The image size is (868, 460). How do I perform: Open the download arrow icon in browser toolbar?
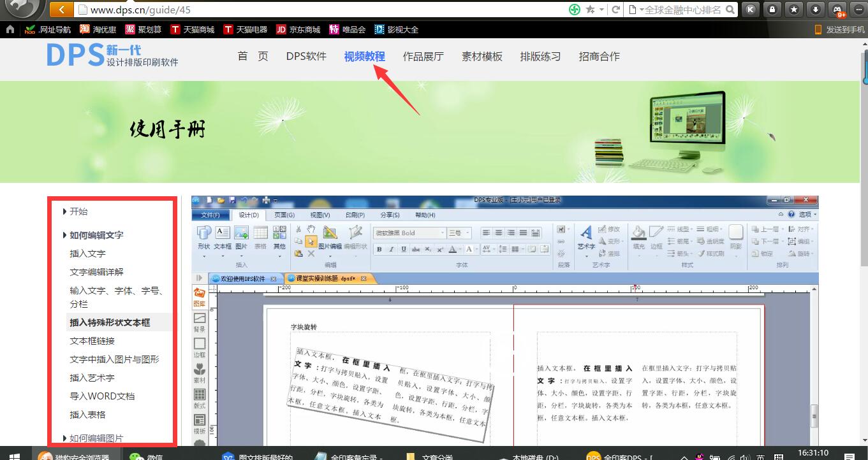[x=816, y=10]
